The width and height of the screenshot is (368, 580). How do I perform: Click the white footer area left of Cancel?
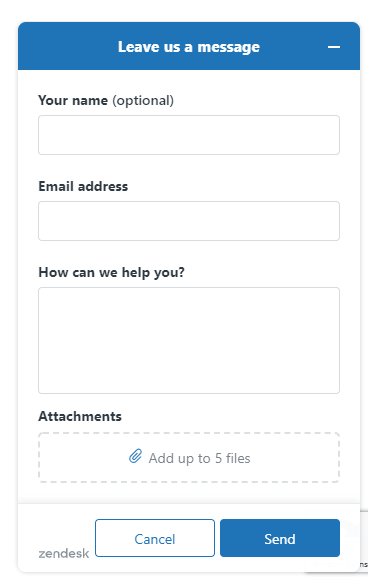point(55,525)
